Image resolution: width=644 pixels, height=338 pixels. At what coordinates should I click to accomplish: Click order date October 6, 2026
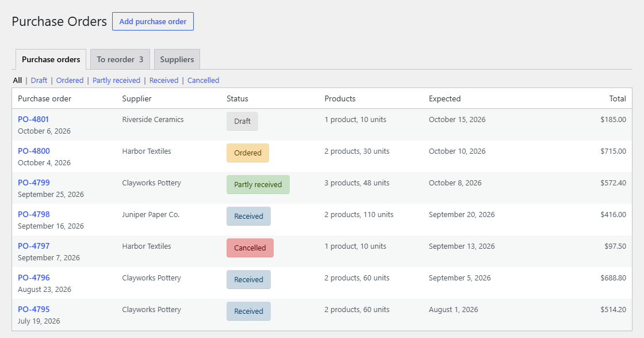coord(44,131)
